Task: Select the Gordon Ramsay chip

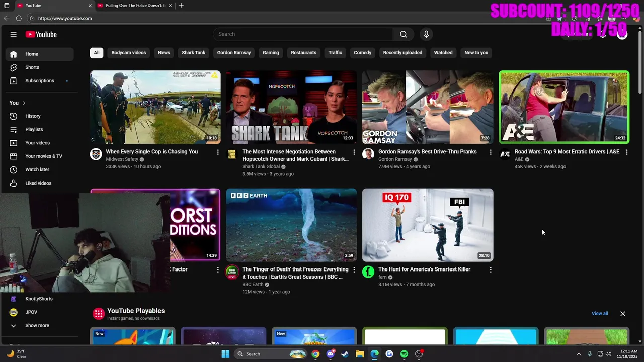Action: click(x=234, y=53)
